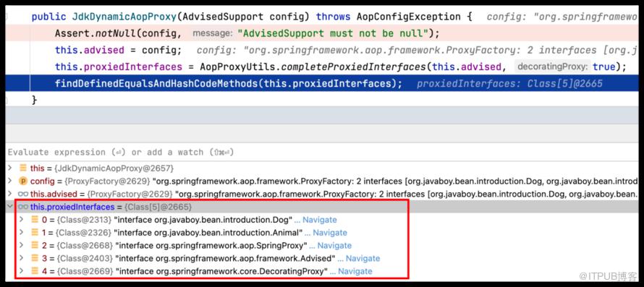Click the parameter 'P' icon beside config
The width and height of the screenshot is (644, 287).
point(23,181)
